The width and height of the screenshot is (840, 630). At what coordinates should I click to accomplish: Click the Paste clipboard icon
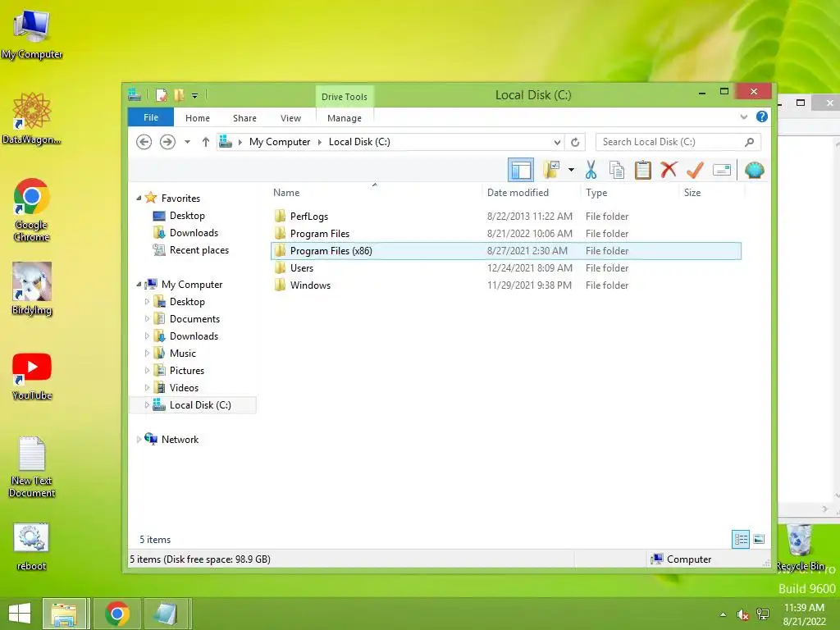[643, 171]
